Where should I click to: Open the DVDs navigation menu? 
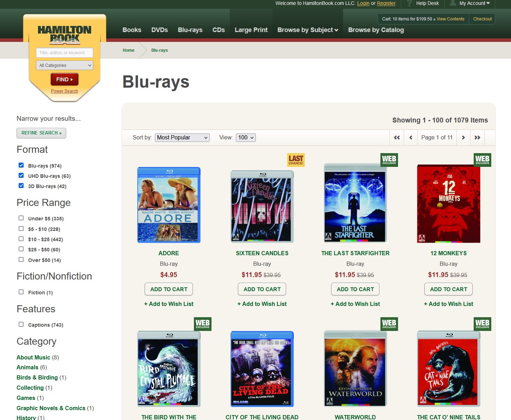(x=159, y=30)
